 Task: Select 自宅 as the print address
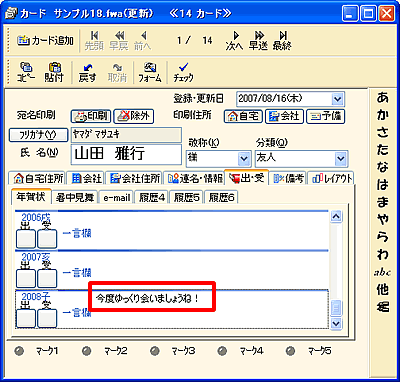click(x=243, y=116)
